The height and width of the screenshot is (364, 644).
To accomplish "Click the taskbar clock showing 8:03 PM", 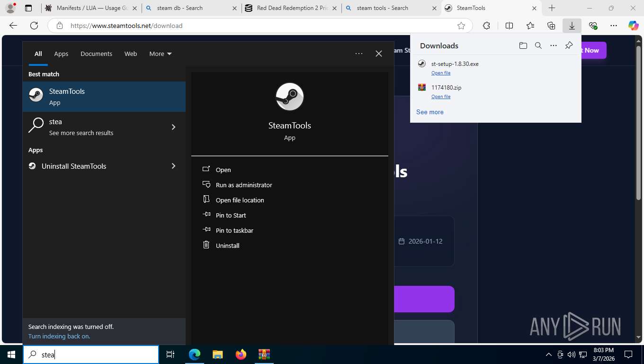I will 603,355.
